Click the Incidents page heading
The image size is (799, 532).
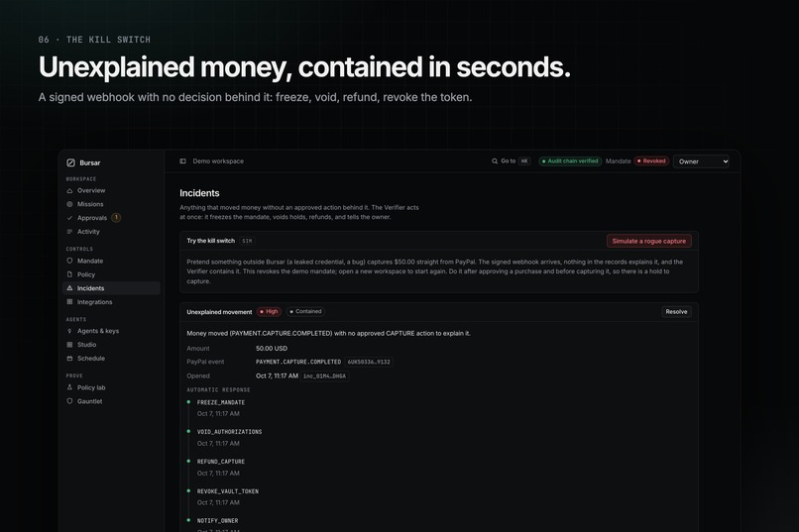pos(199,193)
